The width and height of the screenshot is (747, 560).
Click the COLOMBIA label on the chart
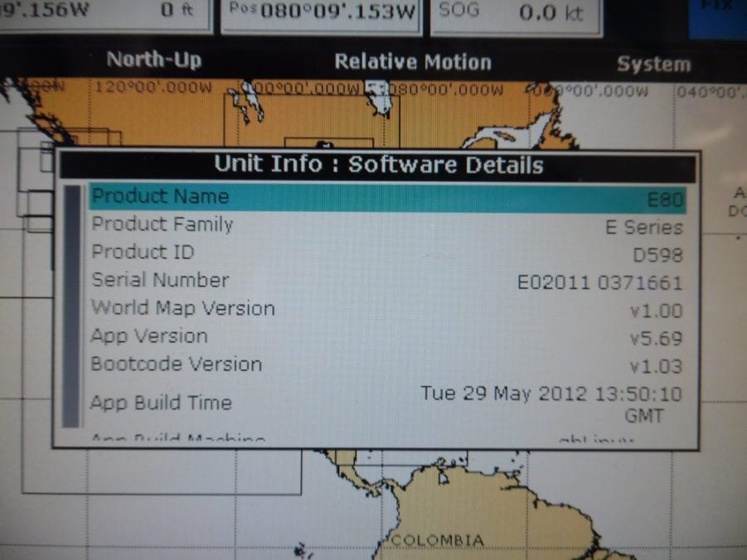(x=437, y=540)
